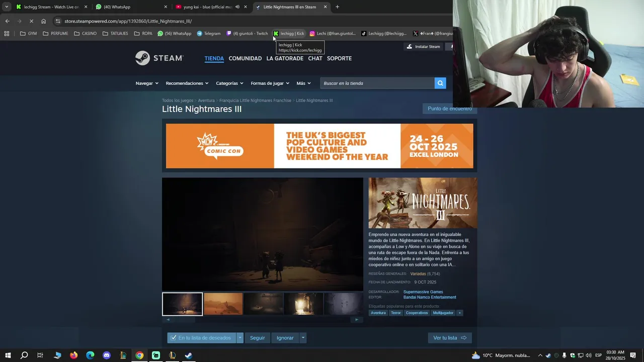Click the Punto de encuentro button

pos(450,109)
